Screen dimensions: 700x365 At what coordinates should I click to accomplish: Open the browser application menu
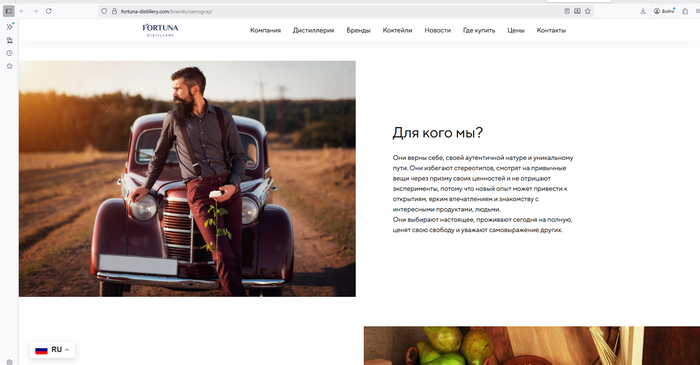point(697,11)
